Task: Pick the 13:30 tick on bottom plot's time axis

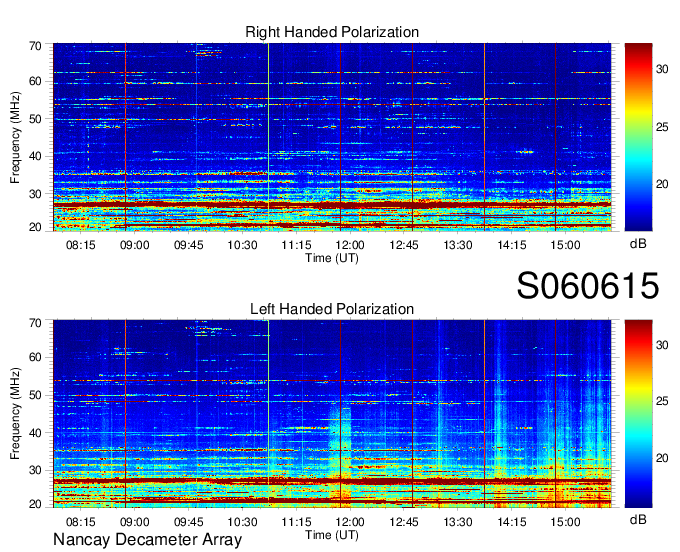Action: pos(458,522)
